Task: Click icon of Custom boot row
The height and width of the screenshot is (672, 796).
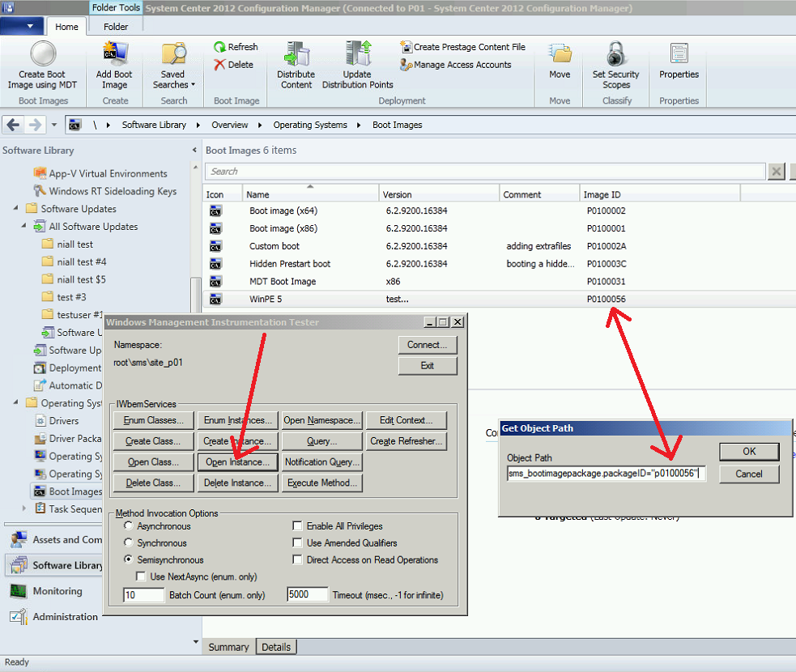Action: [215, 246]
